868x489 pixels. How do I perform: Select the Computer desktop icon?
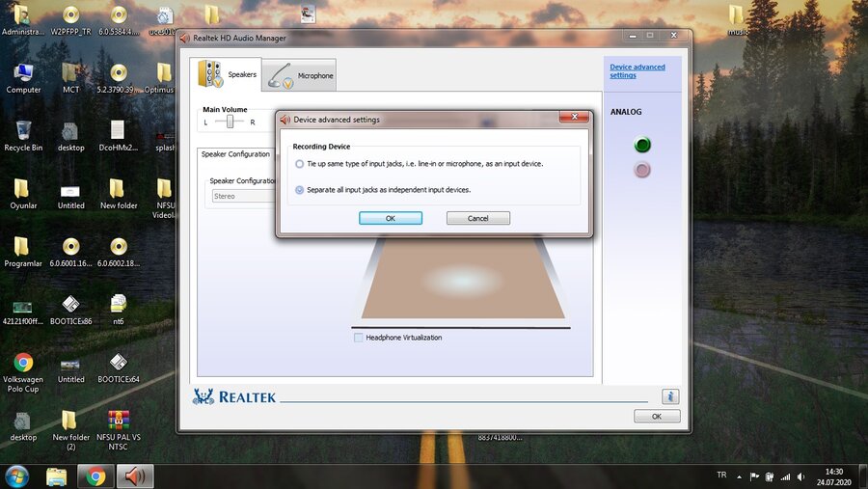pyautogui.click(x=23, y=78)
